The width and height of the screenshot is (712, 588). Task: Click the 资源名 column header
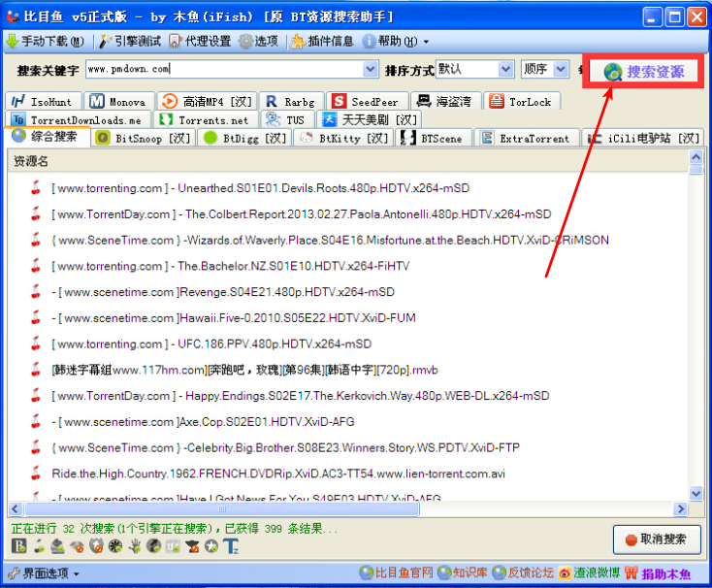(x=31, y=161)
